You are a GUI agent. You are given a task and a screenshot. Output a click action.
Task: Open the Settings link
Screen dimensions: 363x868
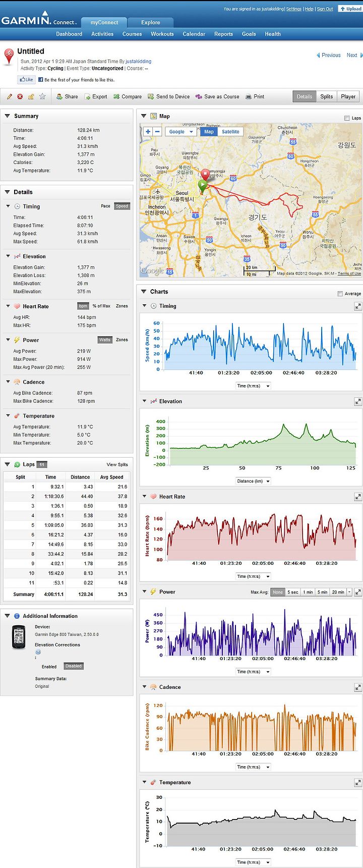[x=294, y=9]
